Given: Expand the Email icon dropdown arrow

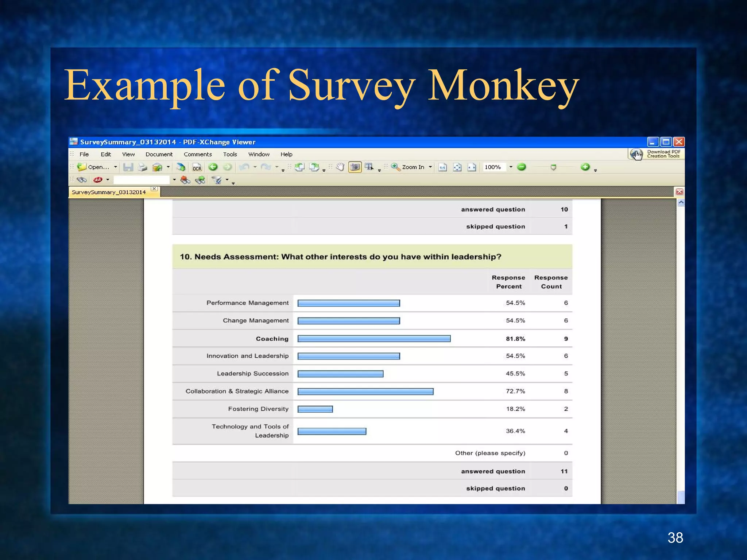Looking at the screenshot, I should [x=168, y=167].
